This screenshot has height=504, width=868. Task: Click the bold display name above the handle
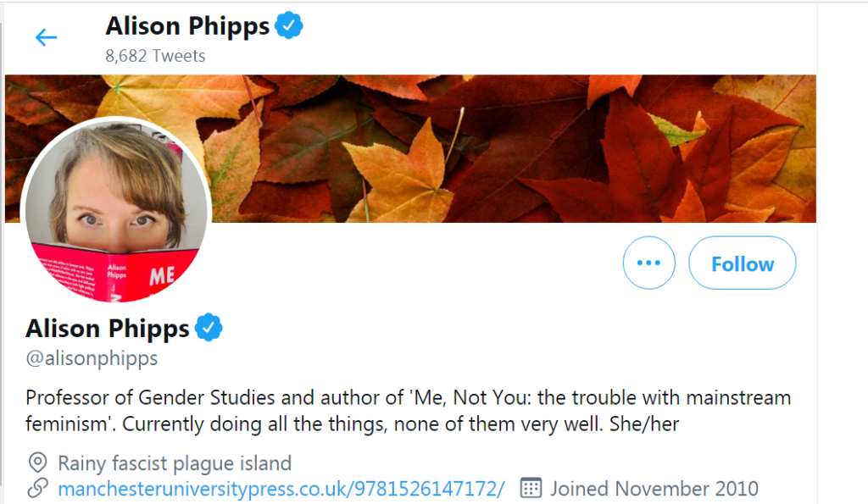click(108, 328)
